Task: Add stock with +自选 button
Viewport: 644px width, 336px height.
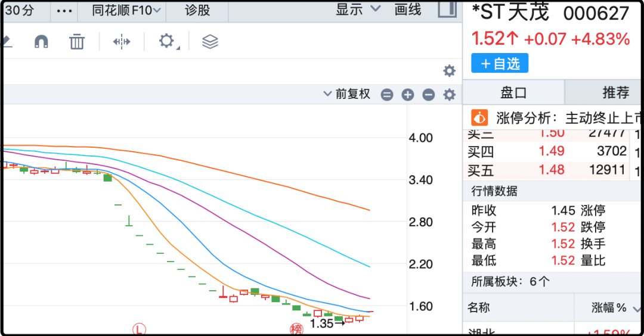Action: pyautogui.click(x=500, y=63)
